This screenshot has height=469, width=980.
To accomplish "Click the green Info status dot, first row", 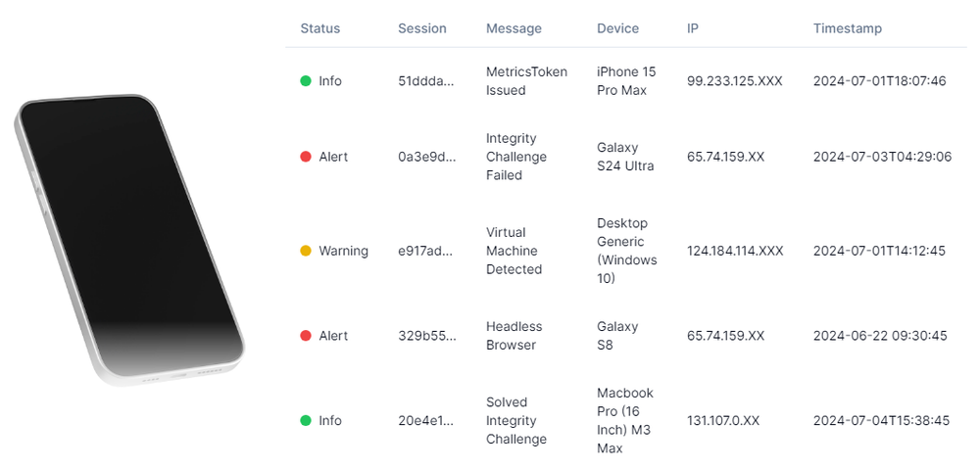I will [306, 80].
